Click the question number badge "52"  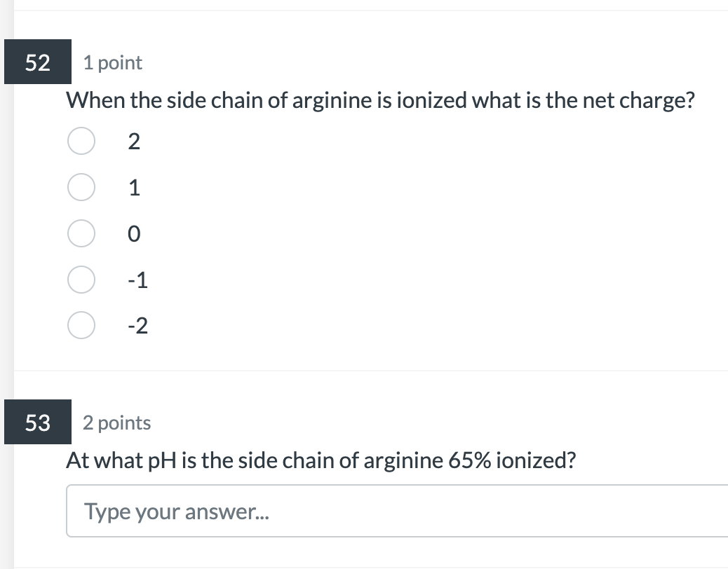tap(37, 62)
